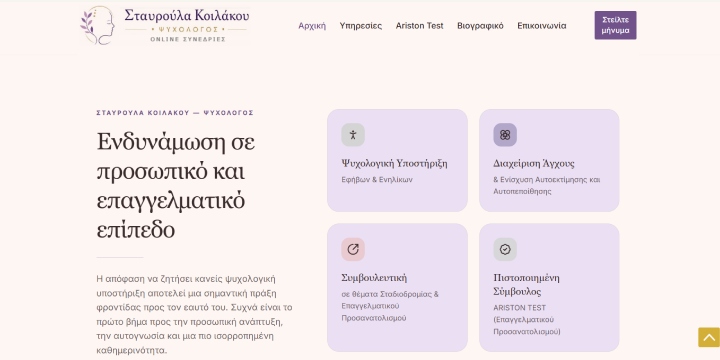Open the Επικοινωνία menu item

click(x=541, y=26)
